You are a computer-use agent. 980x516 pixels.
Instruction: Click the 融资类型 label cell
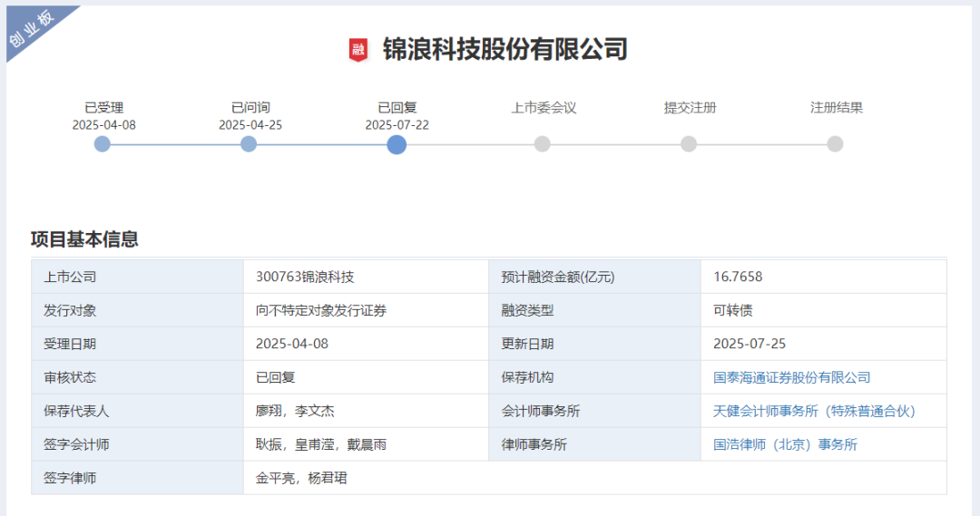click(x=594, y=310)
